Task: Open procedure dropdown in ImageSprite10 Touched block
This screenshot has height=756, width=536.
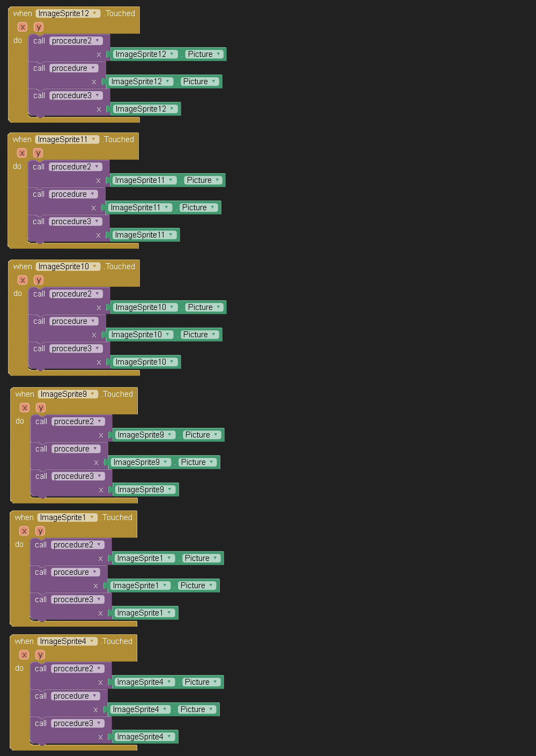Action: click(93, 321)
